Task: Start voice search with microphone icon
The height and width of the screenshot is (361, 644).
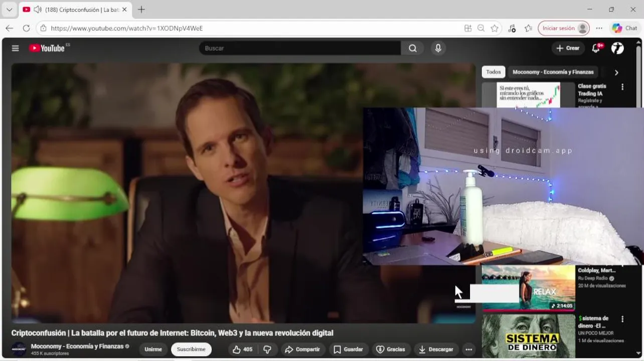Action: 438,48
